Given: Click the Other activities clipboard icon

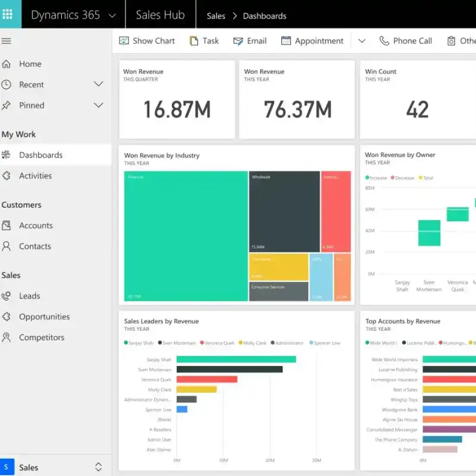Looking at the screenshot, I should pyautogui.click(x=451, y=40).
